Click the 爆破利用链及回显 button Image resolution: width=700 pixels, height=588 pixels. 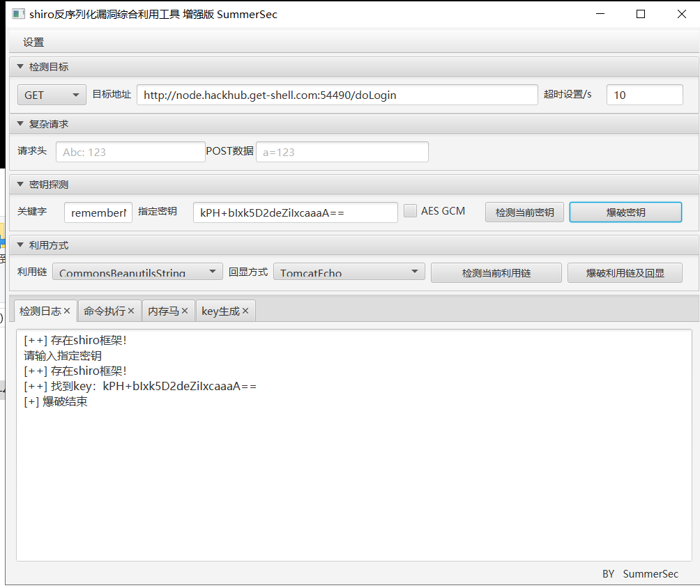[x=625, y=272]
